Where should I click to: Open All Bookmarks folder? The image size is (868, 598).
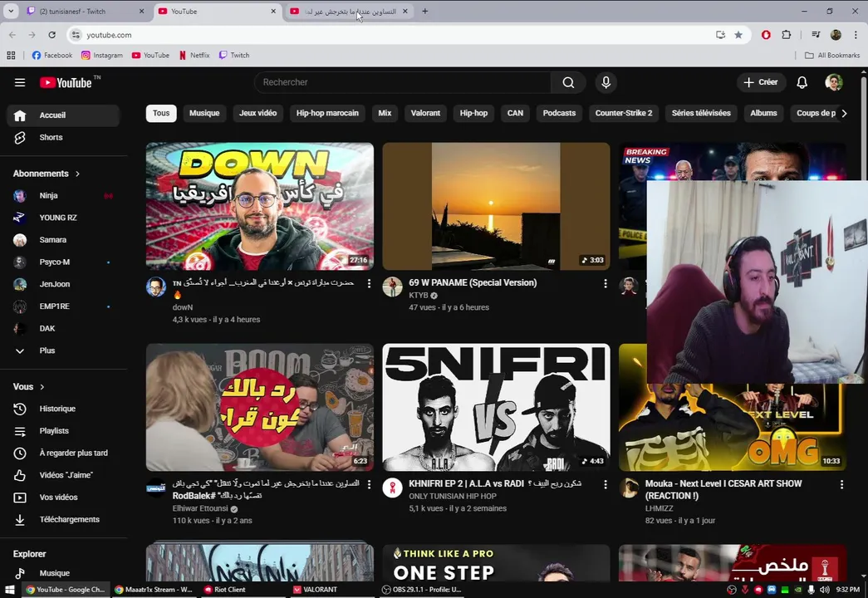coord(832,56)
